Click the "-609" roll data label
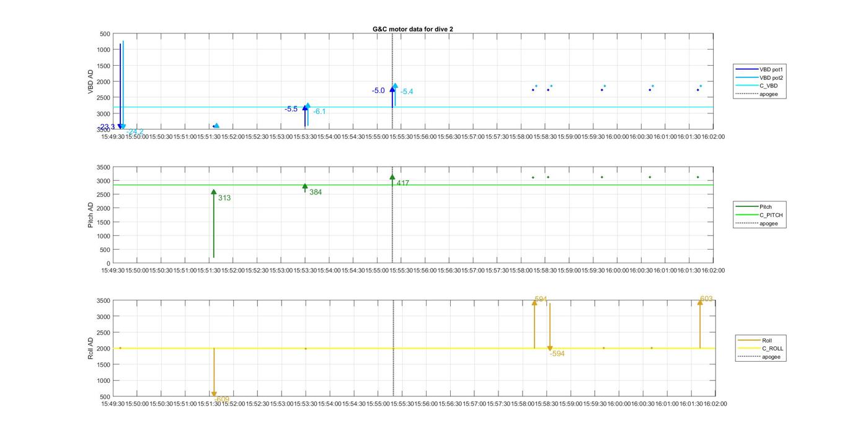This screenshot has height=446, width=868. pyautogui.click(x=221, y=400)
